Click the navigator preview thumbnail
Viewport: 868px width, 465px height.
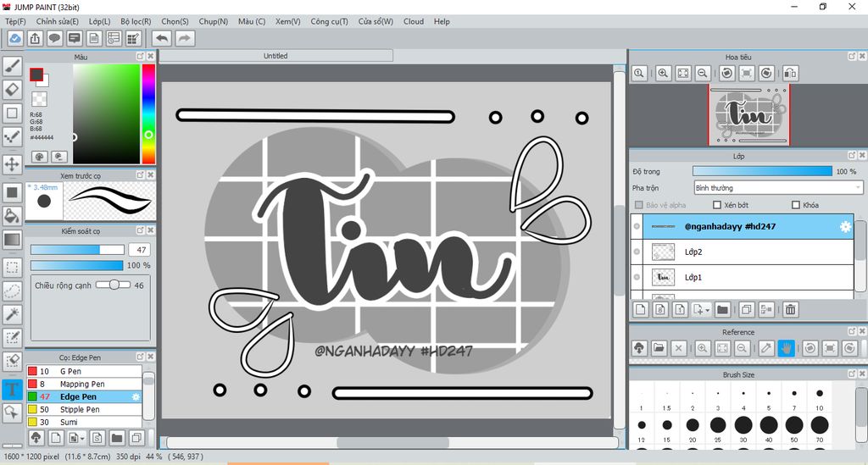[x=749, y=115]
